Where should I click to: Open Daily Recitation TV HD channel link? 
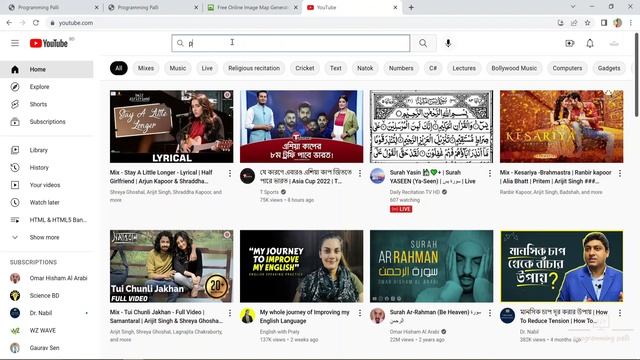415,192
